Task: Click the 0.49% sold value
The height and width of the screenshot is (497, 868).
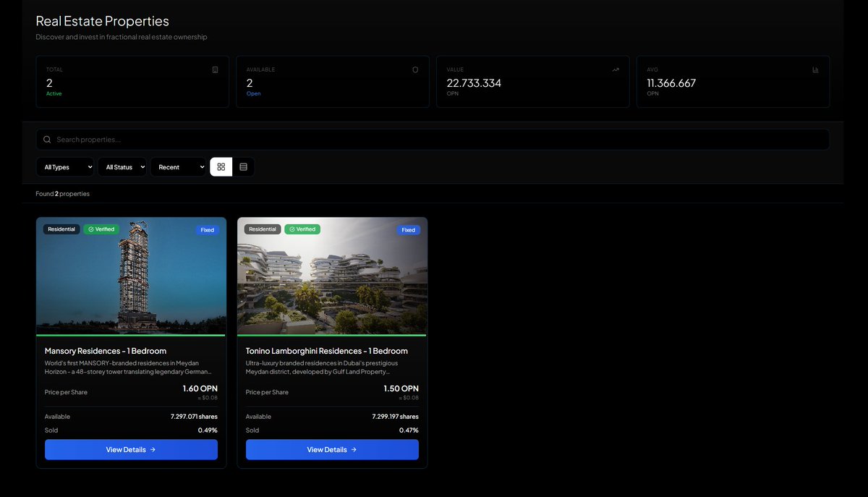Action: coord(208,430)
